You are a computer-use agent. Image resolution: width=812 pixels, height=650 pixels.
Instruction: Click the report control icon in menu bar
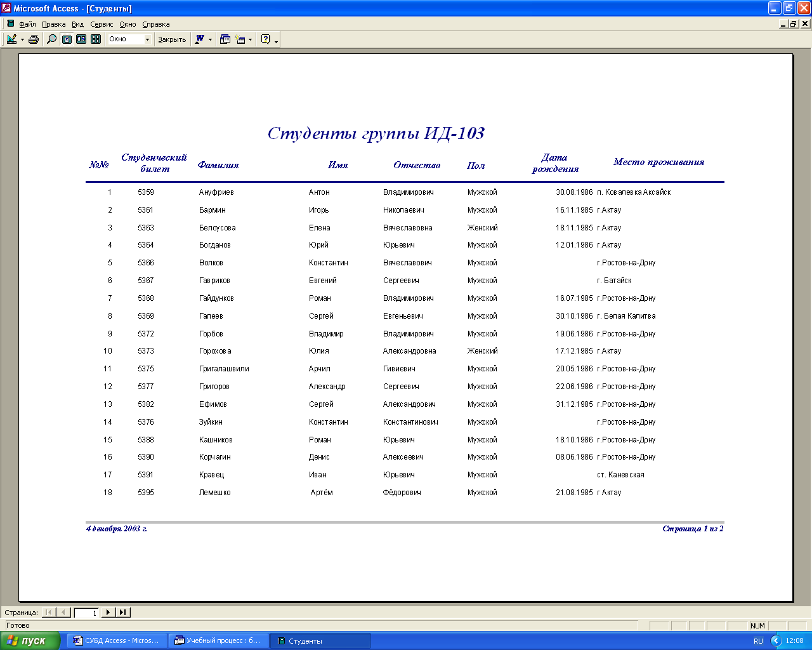coord(10,24)
